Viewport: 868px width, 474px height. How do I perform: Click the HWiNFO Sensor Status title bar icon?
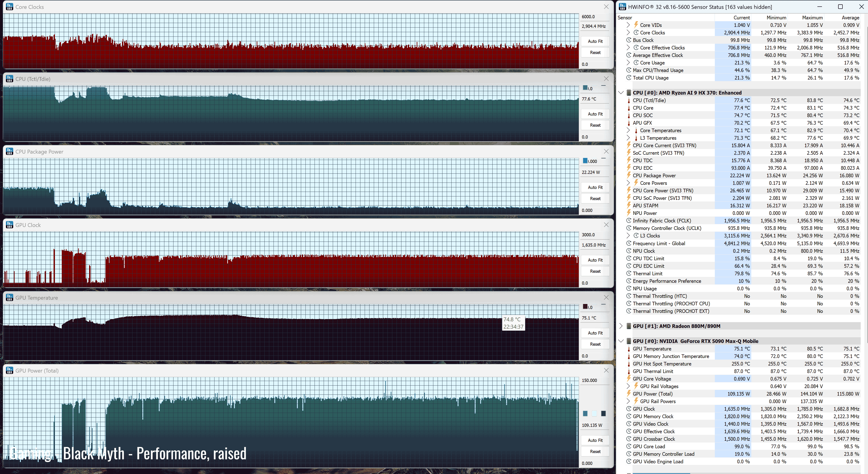coord(622,7)
